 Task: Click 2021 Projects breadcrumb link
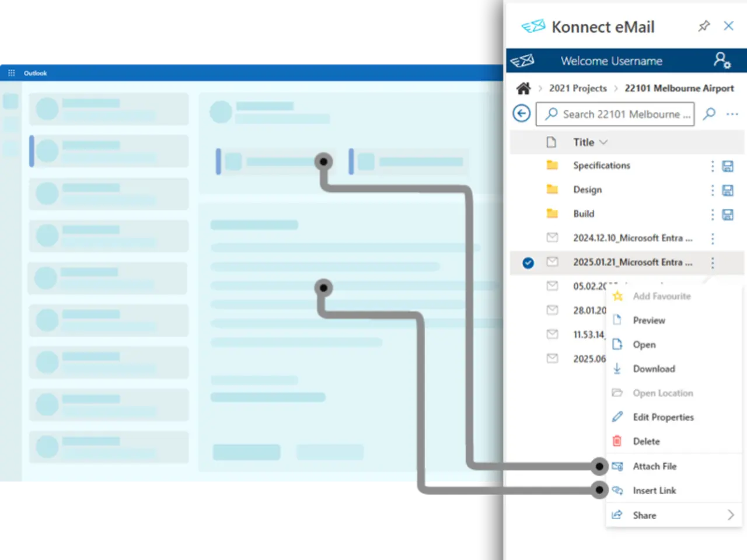[578, 88]
